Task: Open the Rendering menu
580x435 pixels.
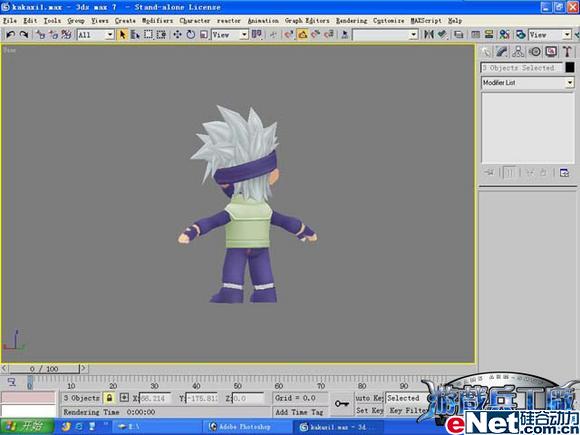Action: (351, 21)
